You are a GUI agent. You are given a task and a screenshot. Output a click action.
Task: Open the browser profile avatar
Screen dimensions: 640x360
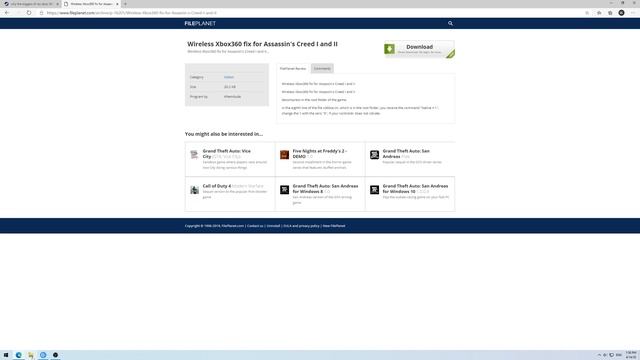coord(621,13)
